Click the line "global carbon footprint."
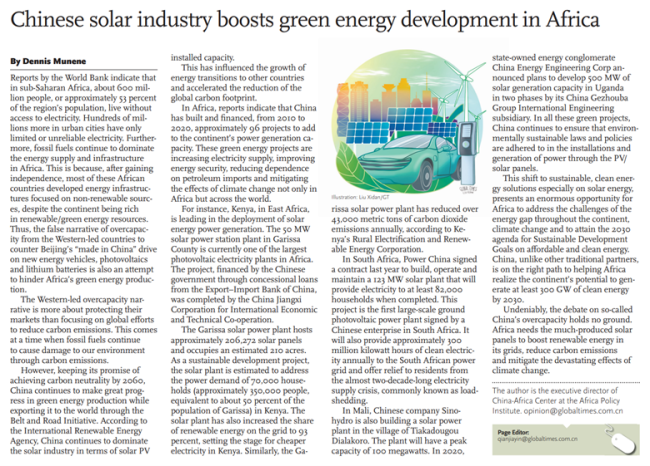 click(x=214, y=98)
